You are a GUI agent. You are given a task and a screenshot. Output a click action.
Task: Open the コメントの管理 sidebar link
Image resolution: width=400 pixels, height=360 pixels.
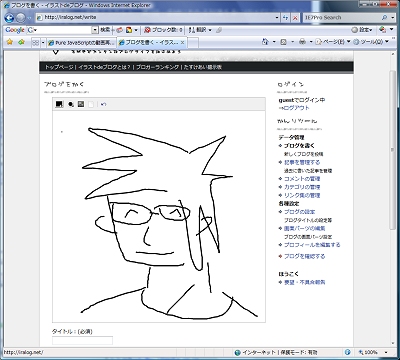coord(302,179)
